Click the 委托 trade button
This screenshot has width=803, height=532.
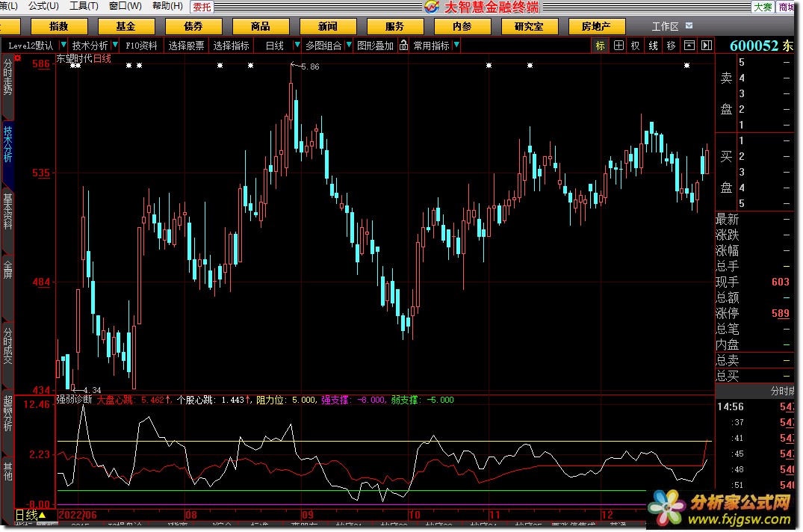coord(202,7)
